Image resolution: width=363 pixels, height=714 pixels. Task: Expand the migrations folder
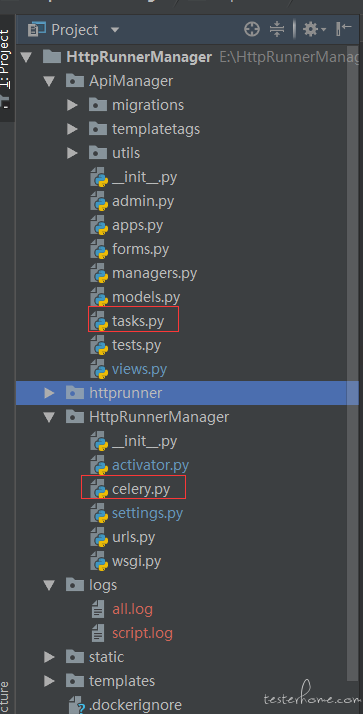72,106
